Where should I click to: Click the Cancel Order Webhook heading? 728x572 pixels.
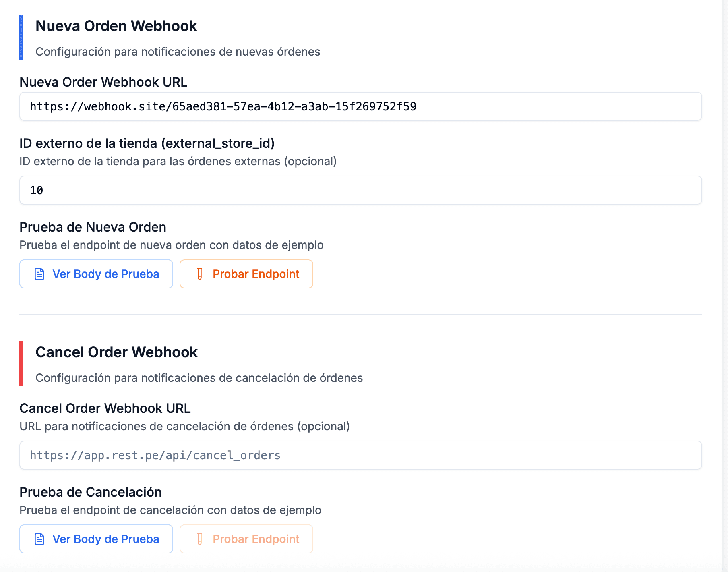click(117, 352)
